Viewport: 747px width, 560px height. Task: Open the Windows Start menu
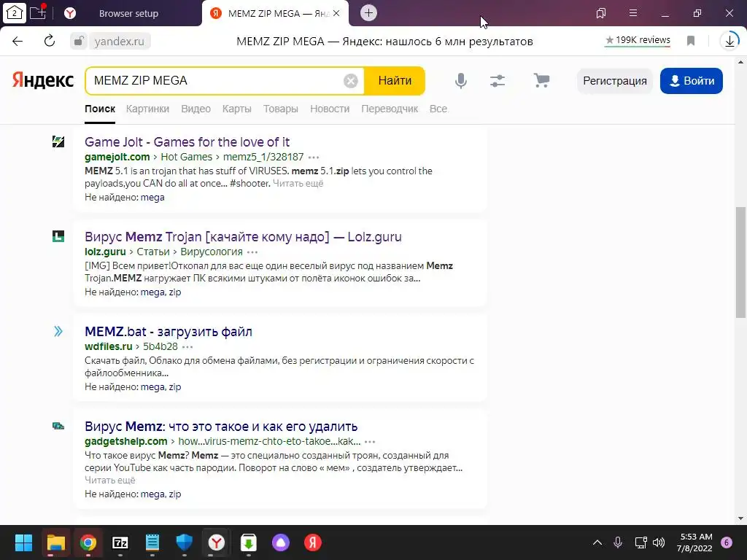[x=23, y=542]
